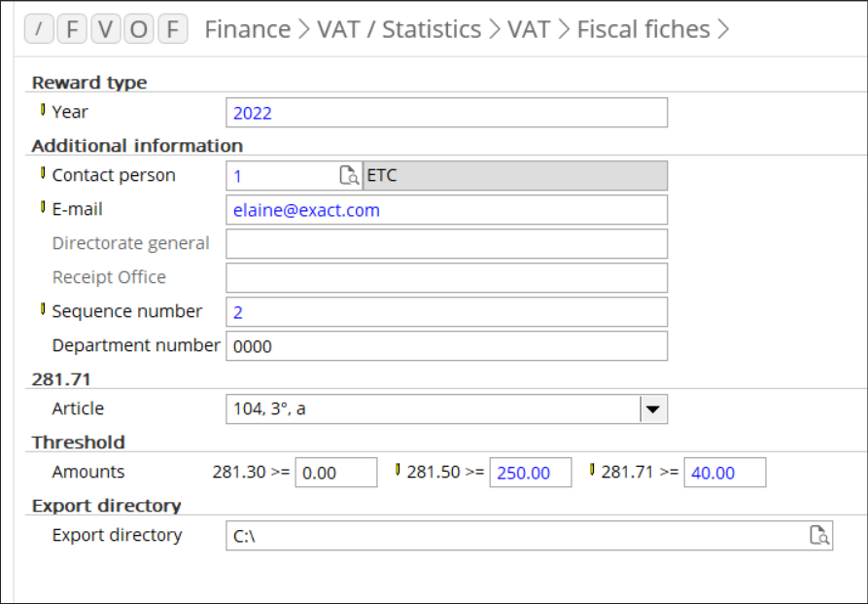Focus the E-mail input field
This screenshot has width=868, height=604.
coord(446,210)
